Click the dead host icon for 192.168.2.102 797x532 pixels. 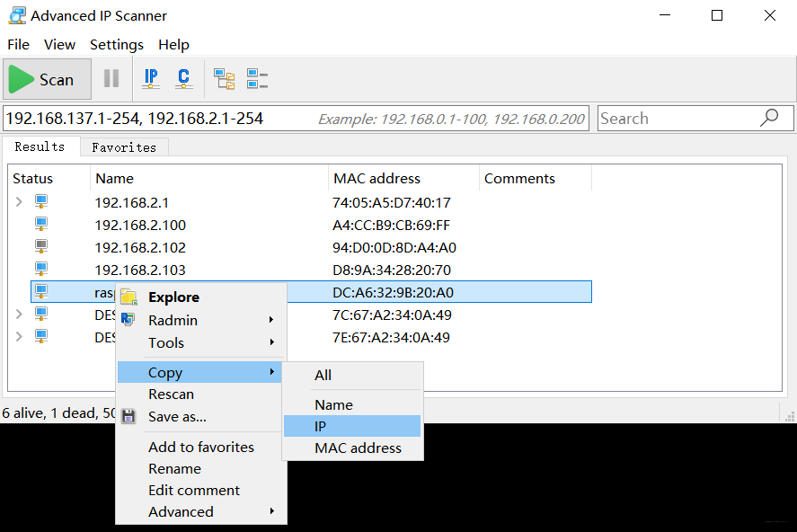tap(41, 246)
